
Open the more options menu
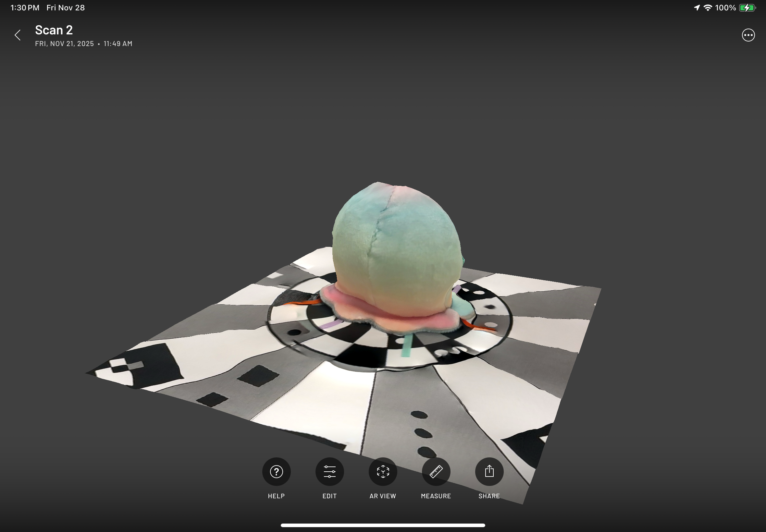(x=748, y=35)
